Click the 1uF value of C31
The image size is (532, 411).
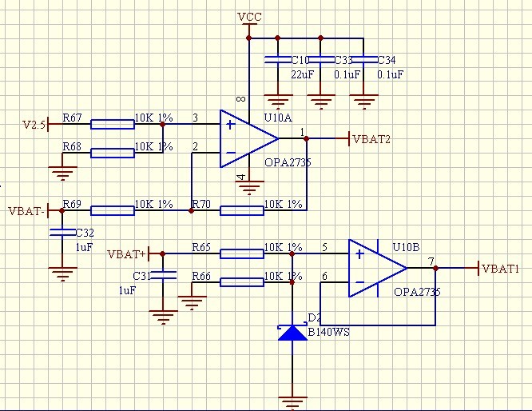pos(128,290)
